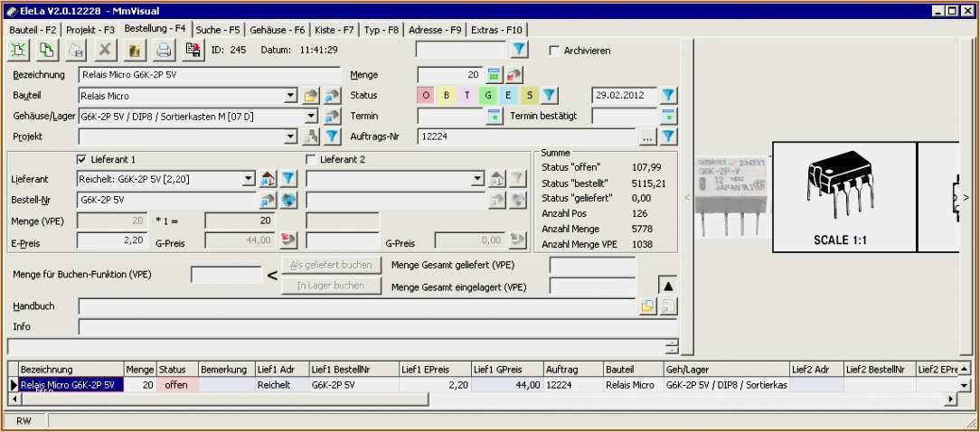The height and width of the screenshot is (432, 980).
Task: Click the Geh/Lager column header
Action: click(x=726, y=370)
